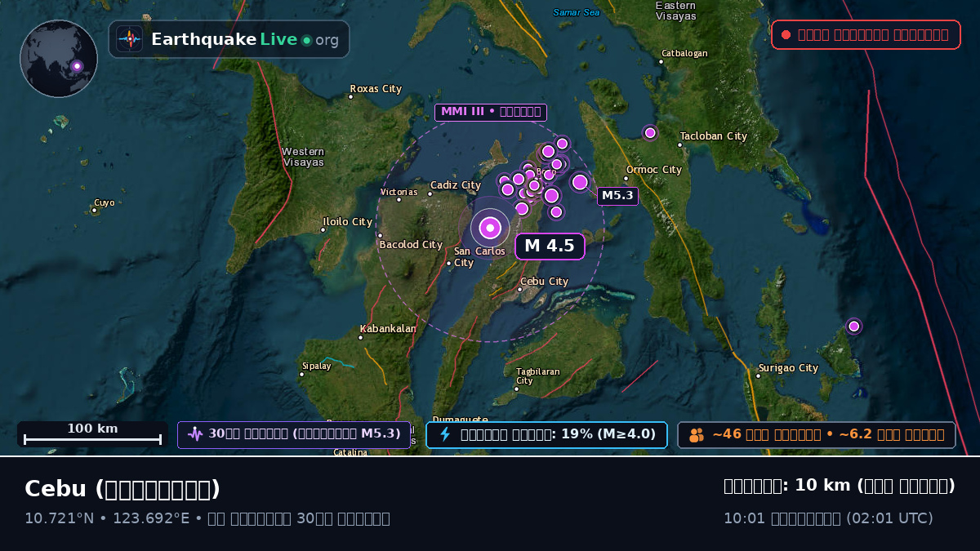980x551 pixels.
Task: Click the 10 km depth readout
Action: coord(840,486)
